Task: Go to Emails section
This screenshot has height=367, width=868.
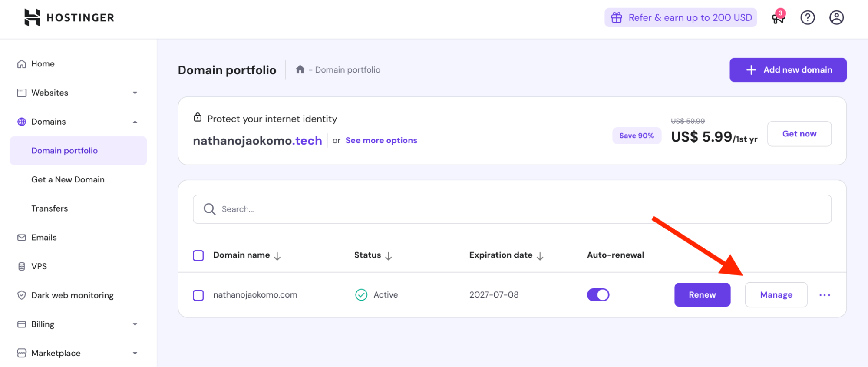Action: (44, 238)
